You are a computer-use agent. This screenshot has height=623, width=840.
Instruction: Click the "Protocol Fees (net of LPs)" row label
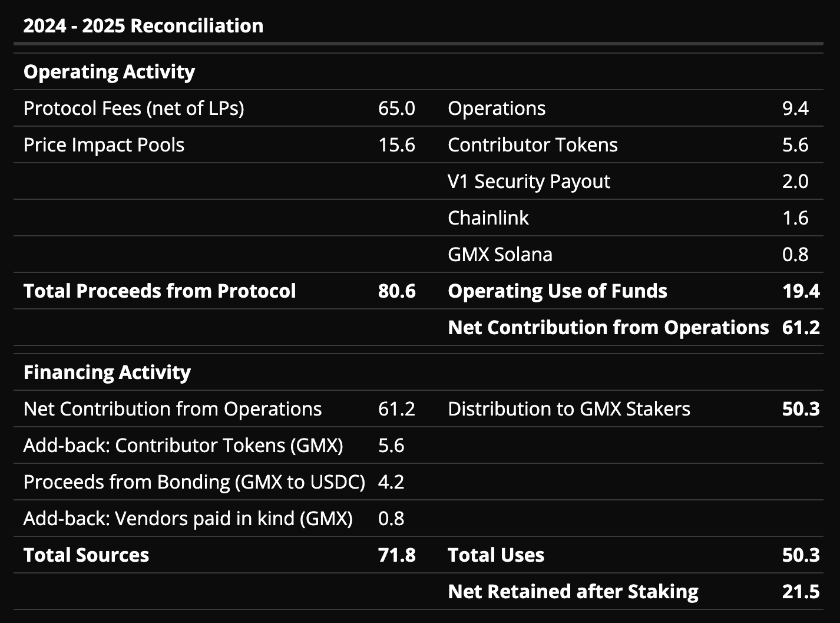point(134,108)
